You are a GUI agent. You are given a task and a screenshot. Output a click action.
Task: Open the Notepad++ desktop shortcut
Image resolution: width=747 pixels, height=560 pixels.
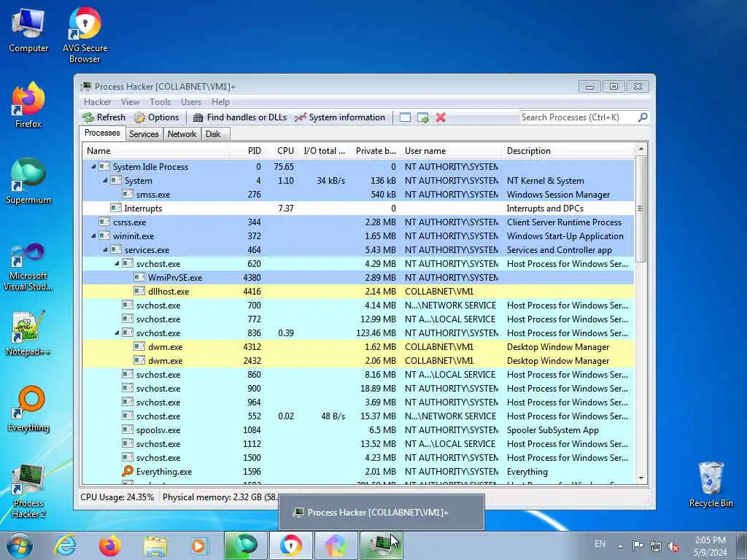point(28,332)
